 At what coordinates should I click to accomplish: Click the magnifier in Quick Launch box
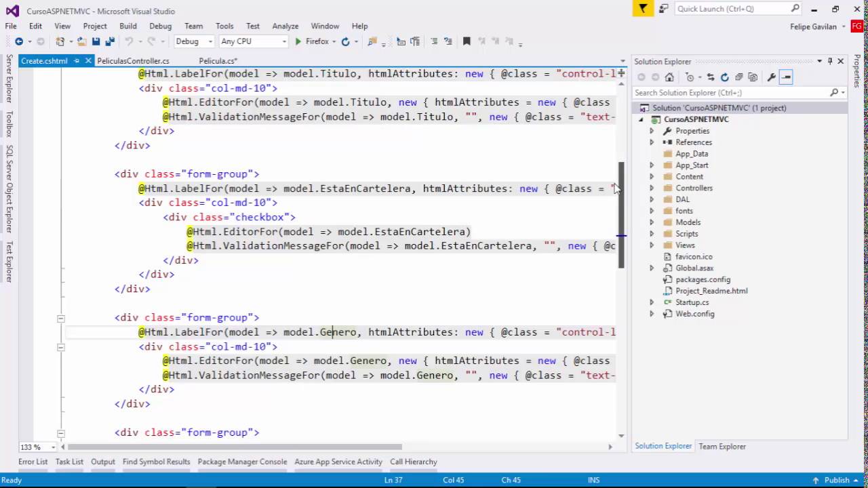795,8
